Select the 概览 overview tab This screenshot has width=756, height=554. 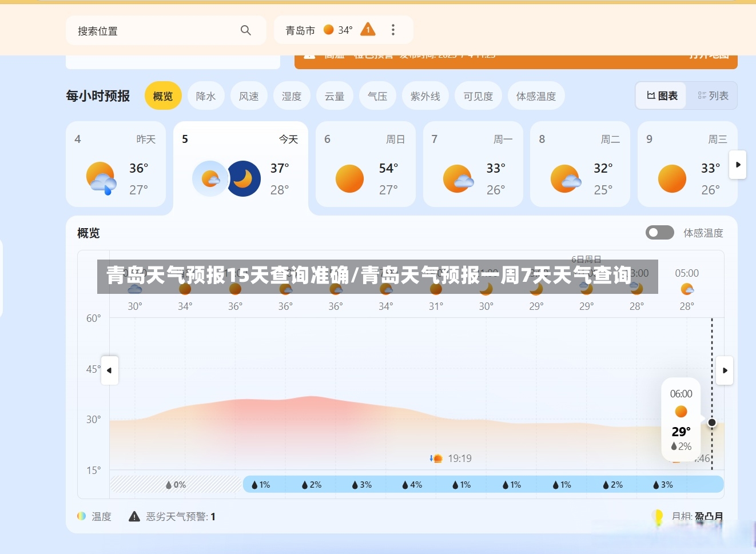coord(163,96)
